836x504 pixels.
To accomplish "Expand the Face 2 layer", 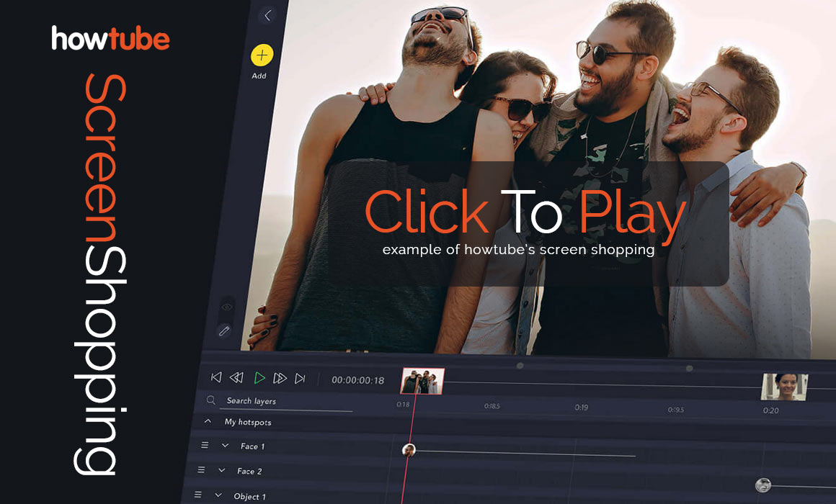I will pyautogui.click(x=221, y=471).
